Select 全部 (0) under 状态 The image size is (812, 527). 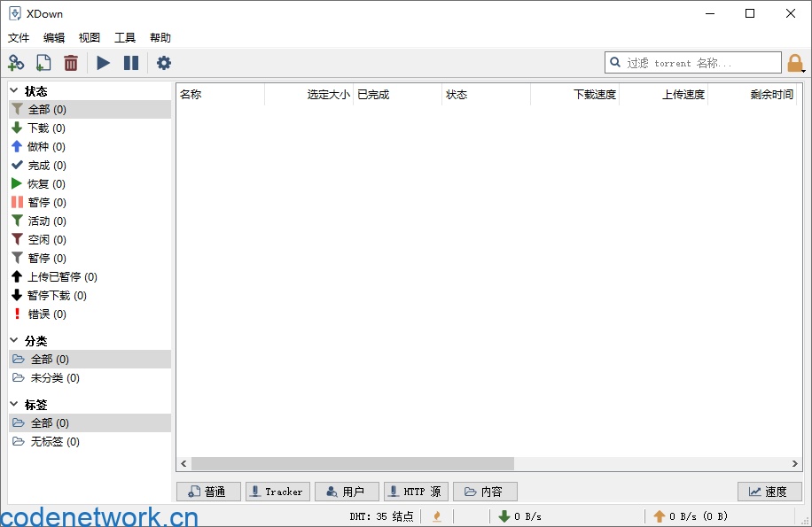coord(90,110)
